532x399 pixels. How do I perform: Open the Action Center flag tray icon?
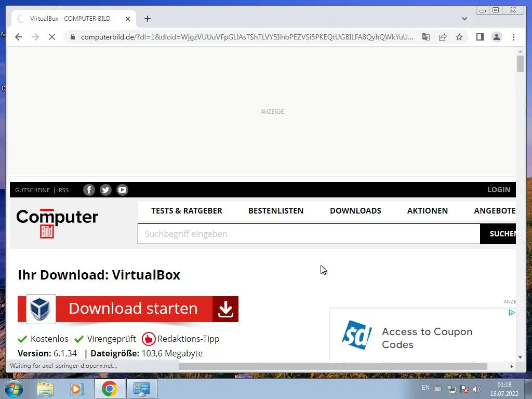click(464, 389)
